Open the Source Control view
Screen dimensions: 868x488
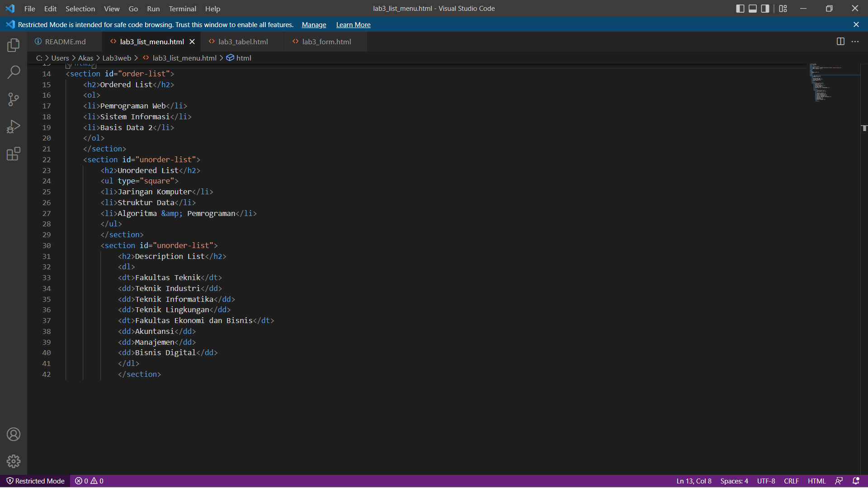point(14,99)
